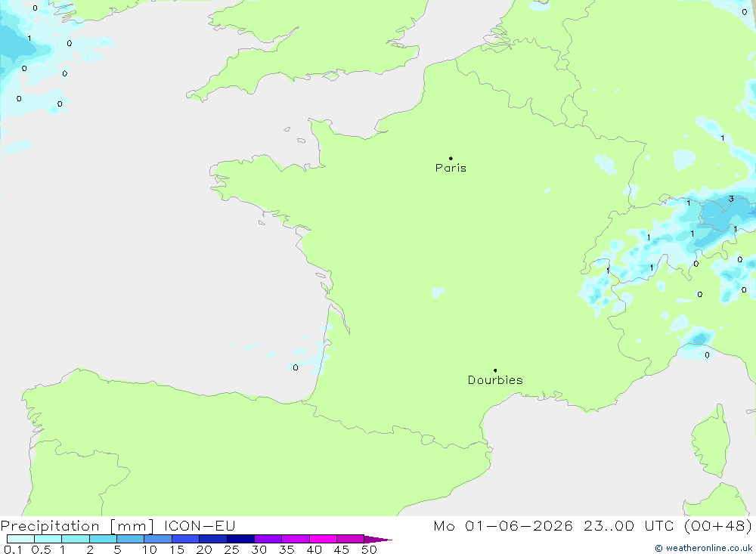Screen dimensions: 756x554
Task: Select the 20–25 mm legend swatch
Action: pos(212,539)
